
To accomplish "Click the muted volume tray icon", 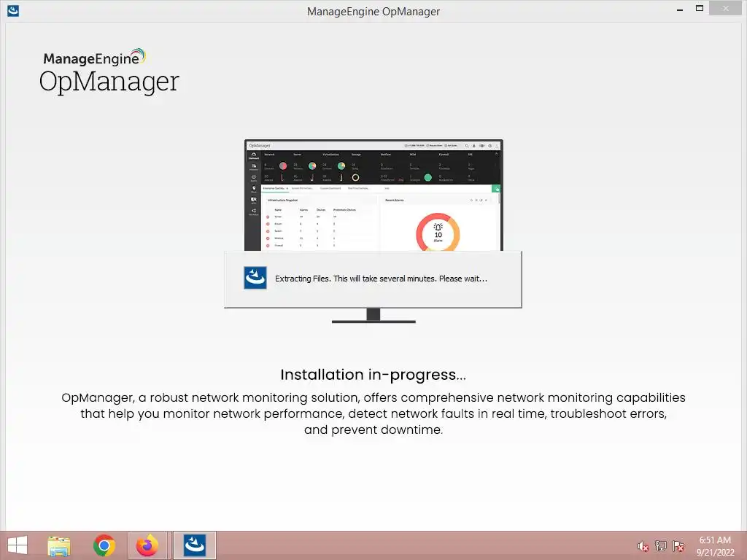I will 643,546.
